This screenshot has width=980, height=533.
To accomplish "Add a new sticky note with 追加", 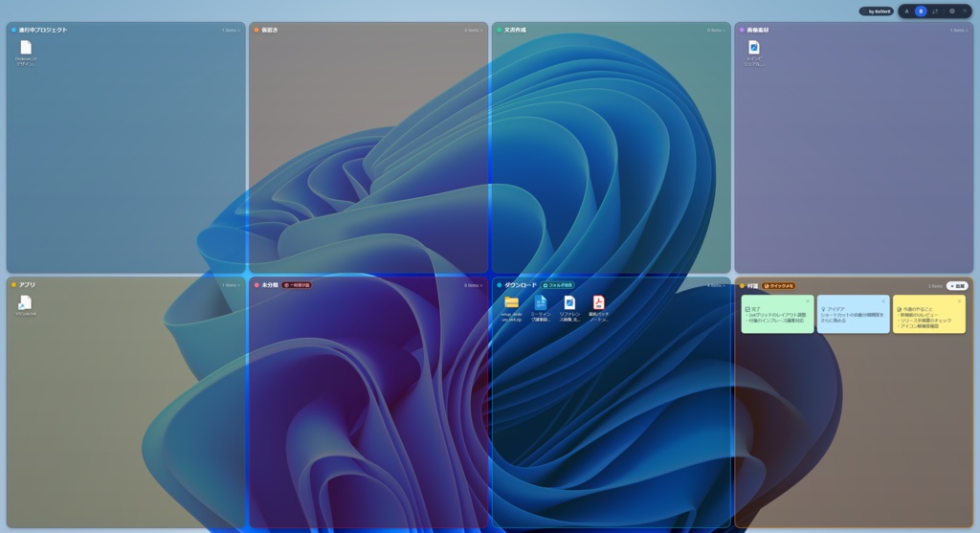I will (957, 285).
